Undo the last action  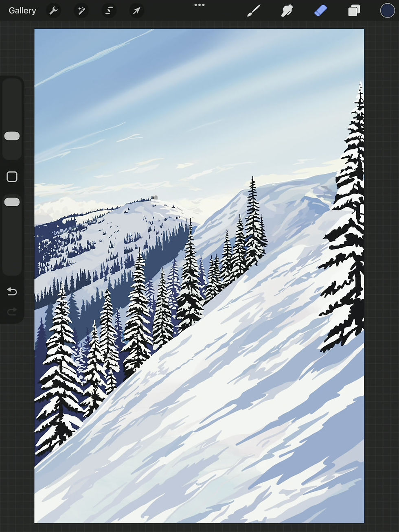tap(12, 291)
